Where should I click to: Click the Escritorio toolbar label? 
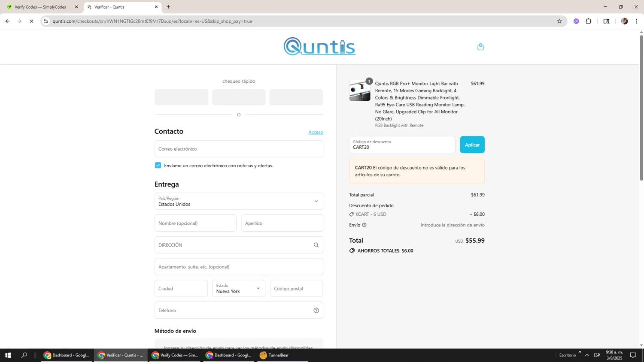pyautogui.click(x=568, y=355)
